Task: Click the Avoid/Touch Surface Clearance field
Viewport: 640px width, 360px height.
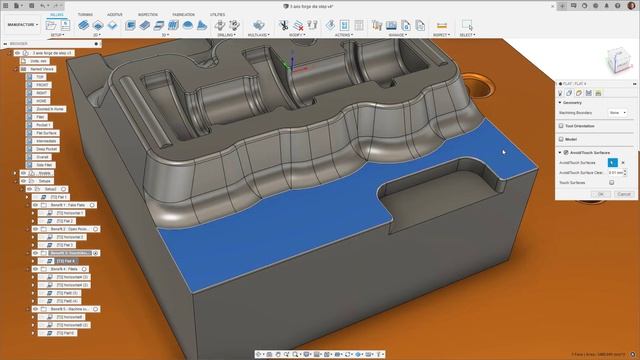Action: coord(615,173)
